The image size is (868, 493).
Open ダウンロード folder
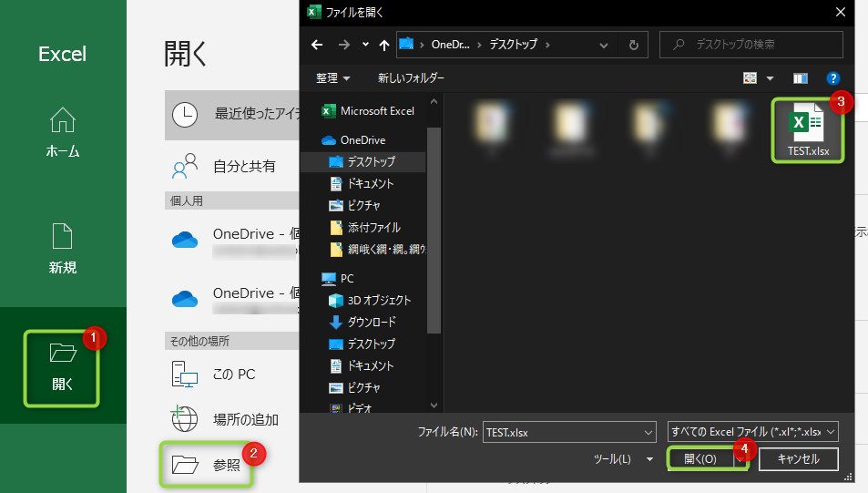click(363, 322)
